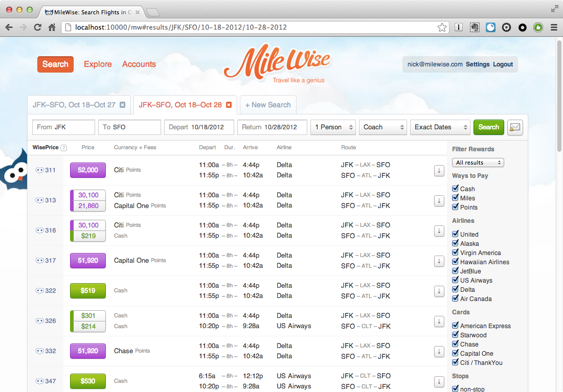Click the owl icon beside WisePrice 311
Image resolution: width=563 pixels, height=392 pixels.
click(39, 170)
